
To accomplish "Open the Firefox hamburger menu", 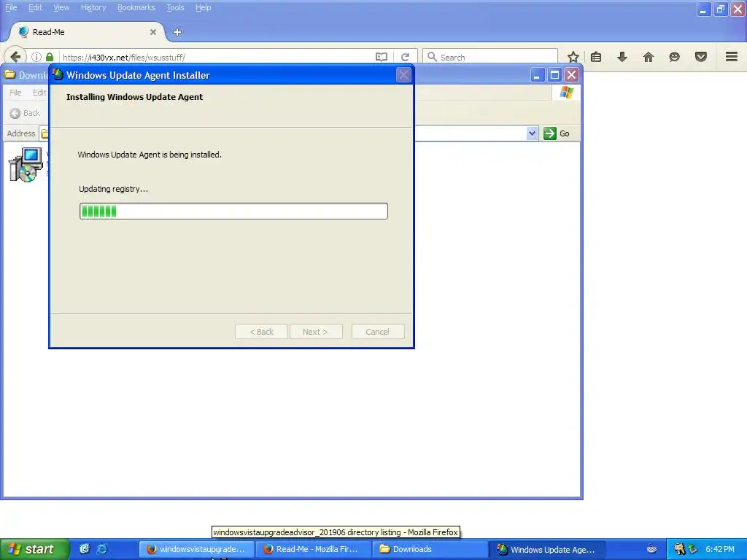I will 732,57.
